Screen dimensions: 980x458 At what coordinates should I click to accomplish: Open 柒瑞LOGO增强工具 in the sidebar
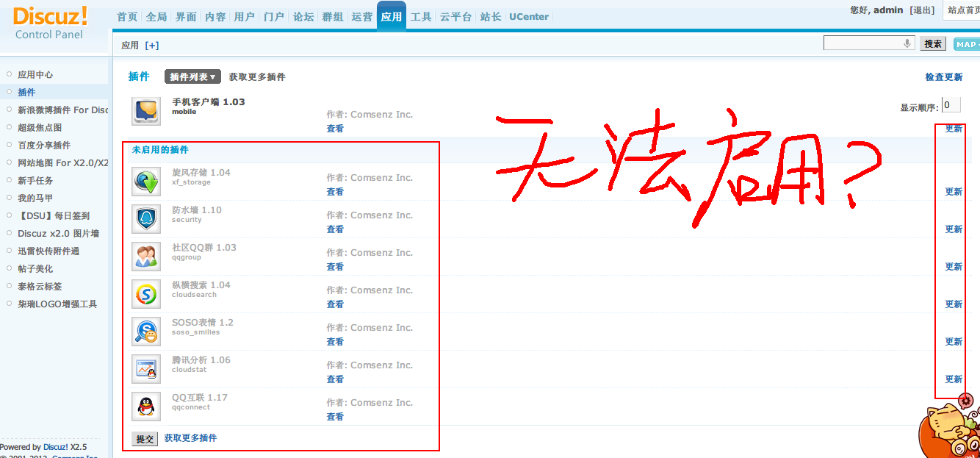[57, 304]
